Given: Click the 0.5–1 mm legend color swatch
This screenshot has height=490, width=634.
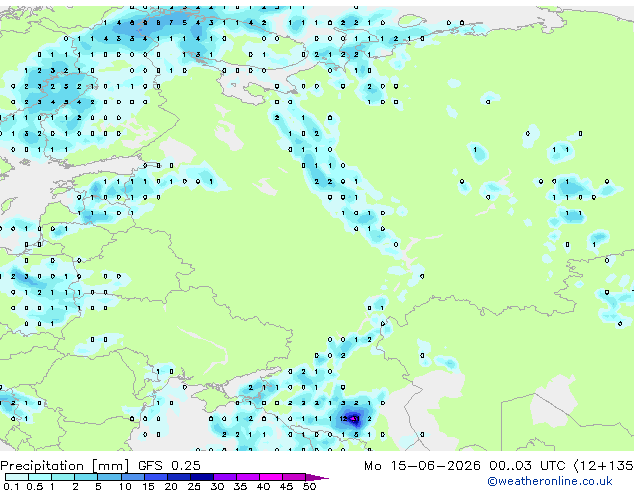Looking at the screenshot, I should (40, 477).
